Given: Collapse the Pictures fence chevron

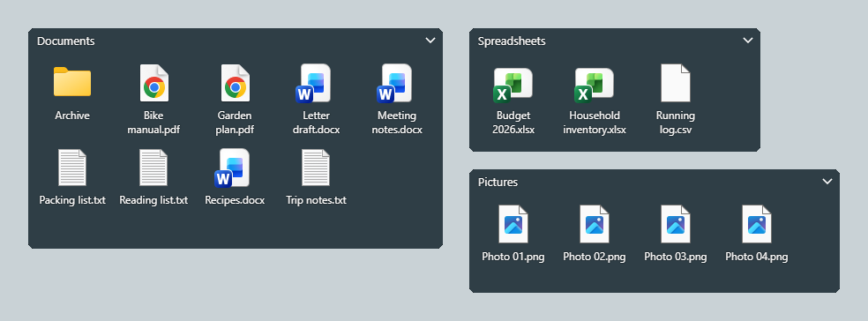Looking at the screenshot, I should point(827,182).
